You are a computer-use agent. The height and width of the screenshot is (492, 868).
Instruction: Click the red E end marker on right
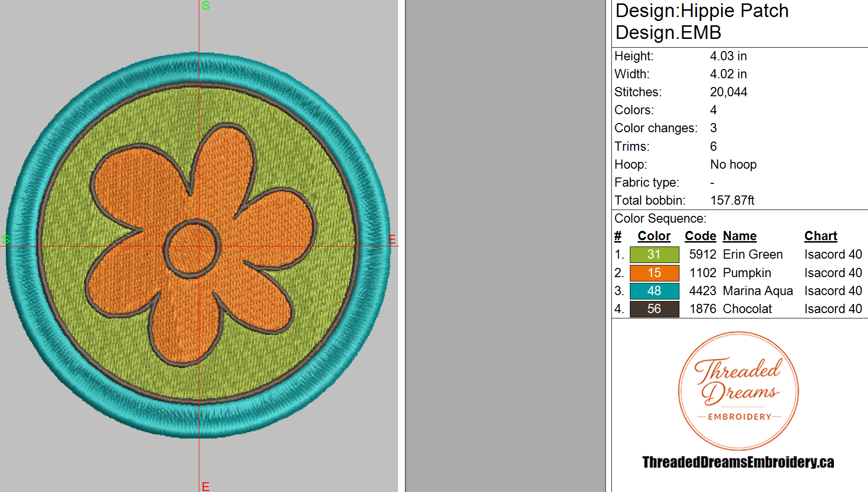[392, 240]
